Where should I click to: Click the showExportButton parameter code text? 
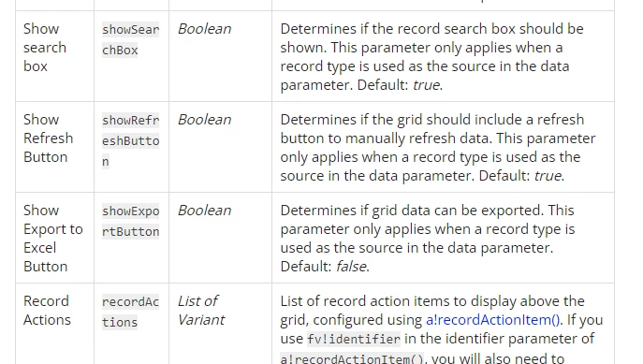(x=130, y=222)
